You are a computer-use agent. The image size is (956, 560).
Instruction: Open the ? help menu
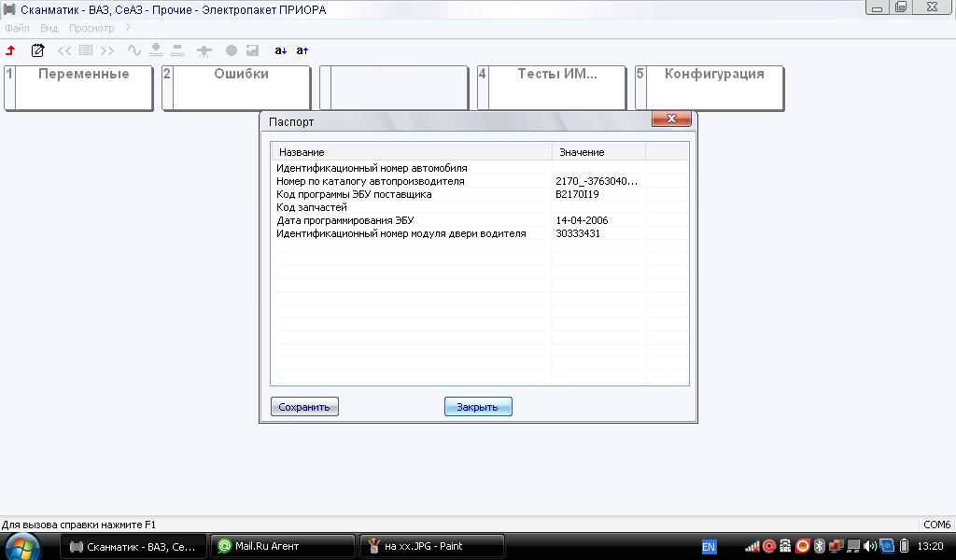coord(127,28)
